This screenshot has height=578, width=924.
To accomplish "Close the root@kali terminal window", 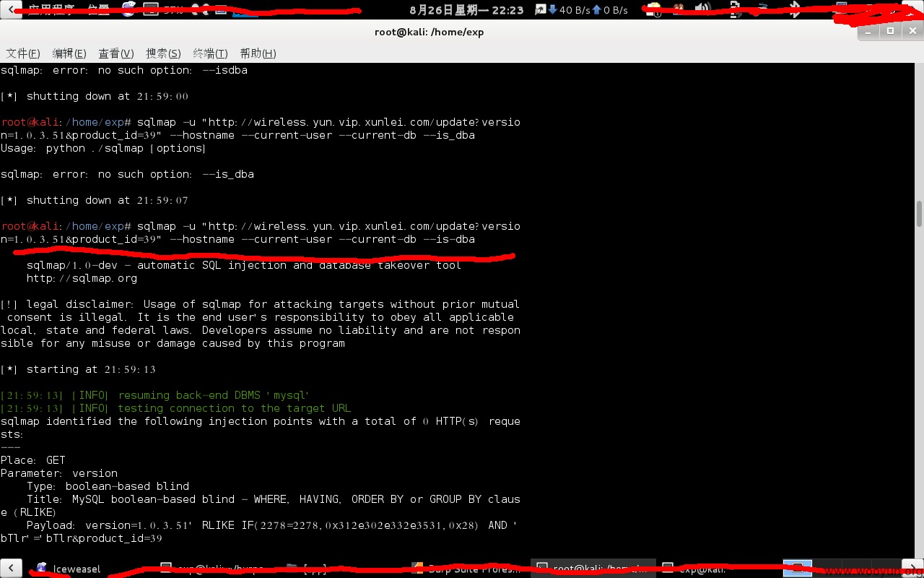I will coord(912,30).
